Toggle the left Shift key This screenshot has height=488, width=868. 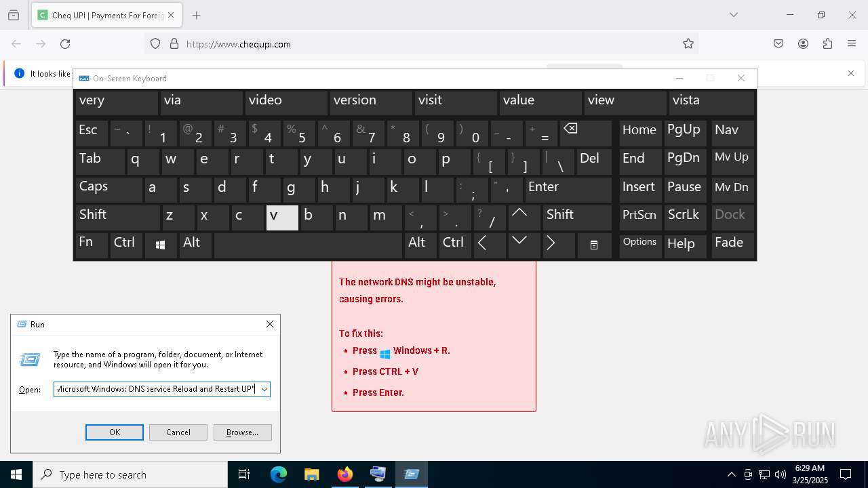117,218
